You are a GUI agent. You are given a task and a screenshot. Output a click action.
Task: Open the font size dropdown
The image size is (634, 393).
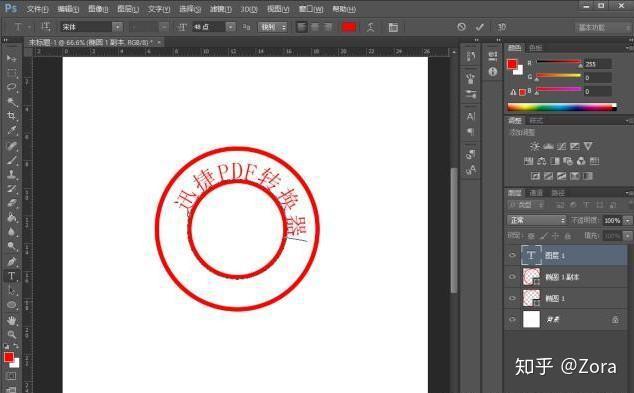pos(230,27)
